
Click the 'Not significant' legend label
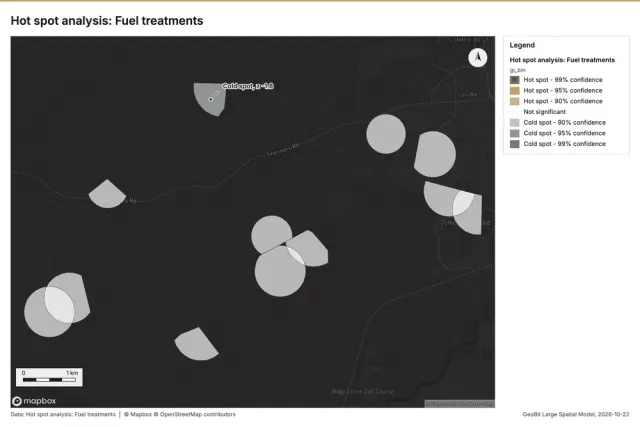coord(544,111)
